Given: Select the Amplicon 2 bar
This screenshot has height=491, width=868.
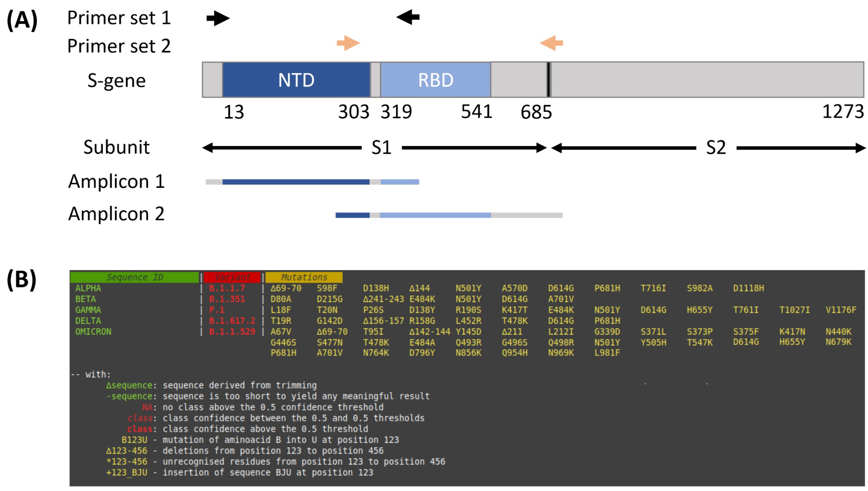Looking at the screenshot, I should [x=449, y=215].
